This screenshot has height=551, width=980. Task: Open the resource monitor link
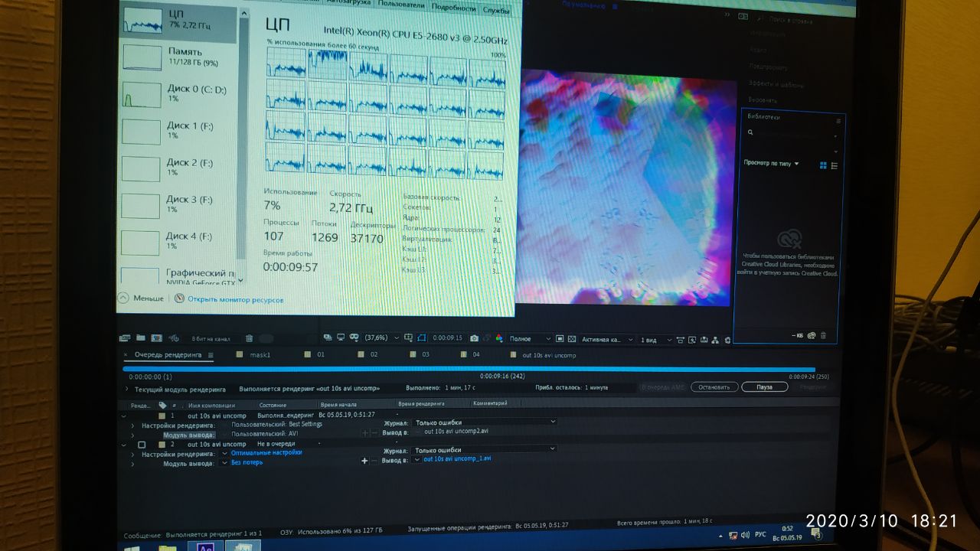(x=229, y=299)
